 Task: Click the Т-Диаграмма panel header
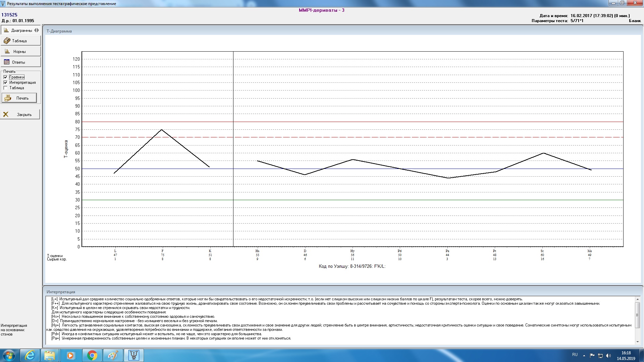click(59, 31)
